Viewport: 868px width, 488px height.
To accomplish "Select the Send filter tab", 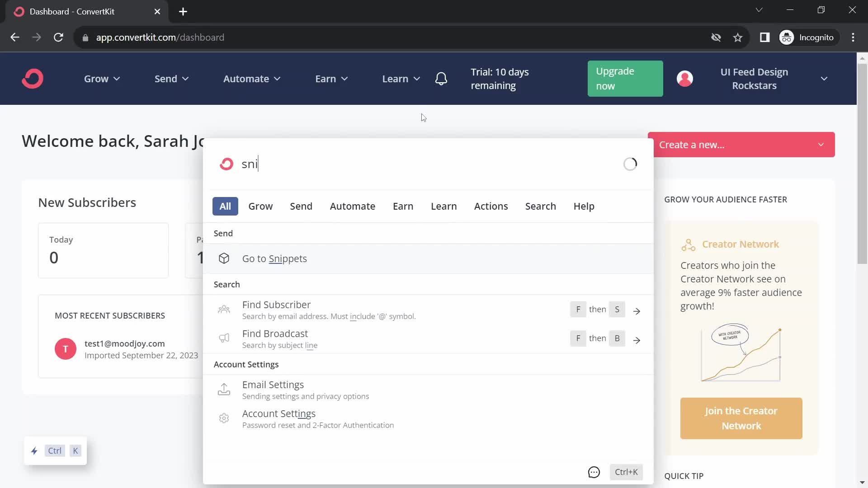I will 301,206.
